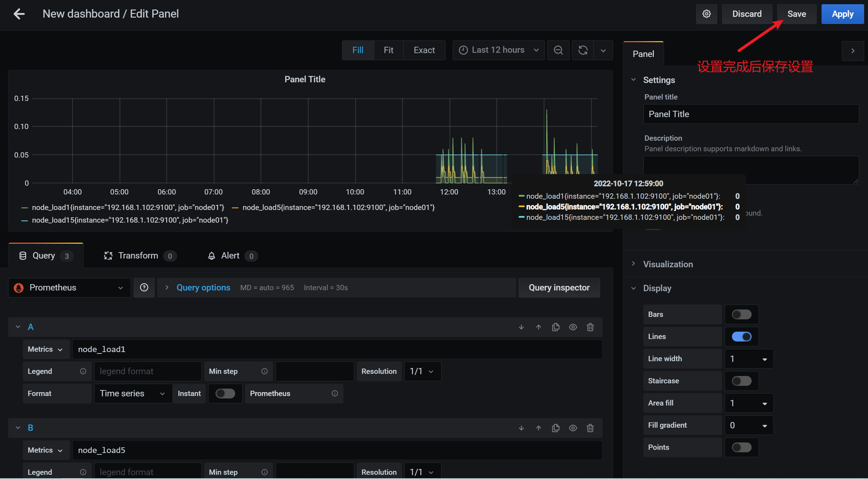Go back using the arrow icon
This screenshot has width=868, height=479.
(19, 14)
